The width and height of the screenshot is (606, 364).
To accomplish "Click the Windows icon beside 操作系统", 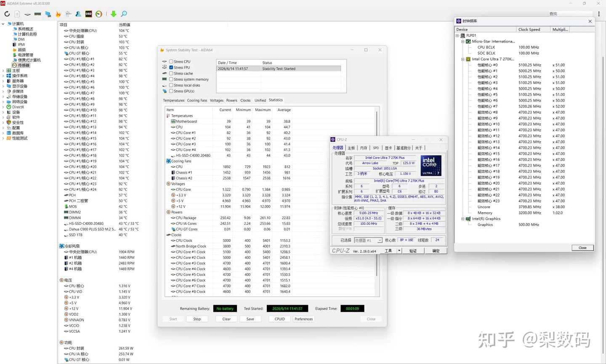I will (9, 76).
